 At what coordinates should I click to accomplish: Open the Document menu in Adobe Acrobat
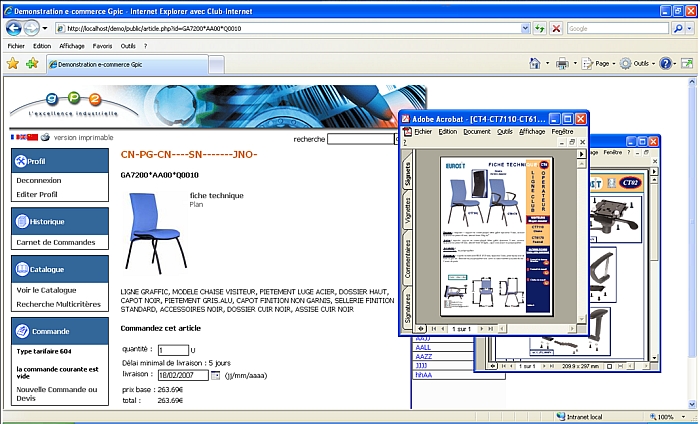pos(476,131)
